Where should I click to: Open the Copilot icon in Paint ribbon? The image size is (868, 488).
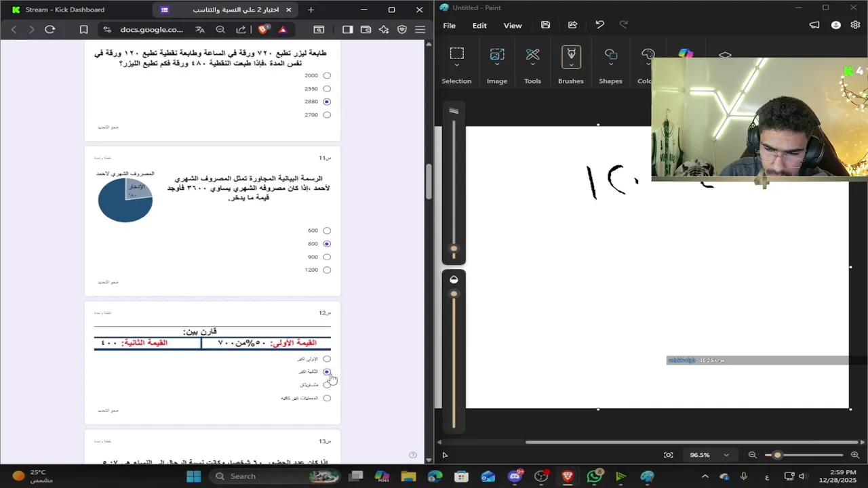click(x=686, y=54)
